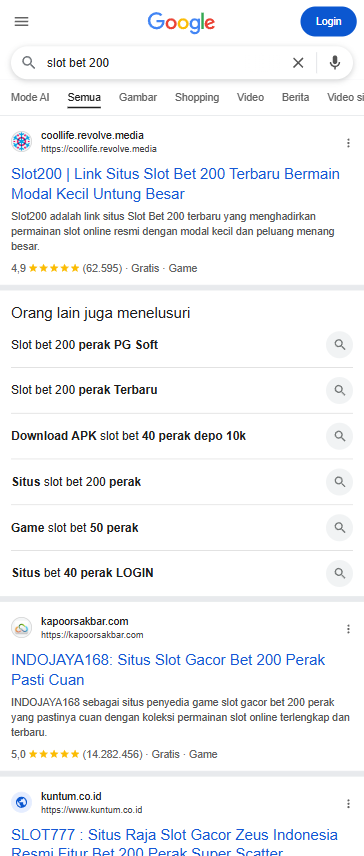Click magnifier icon beside Download APK suggestion
Viewport: 364px width, 856px height.
pyautogui.click(x=339, y=436)
